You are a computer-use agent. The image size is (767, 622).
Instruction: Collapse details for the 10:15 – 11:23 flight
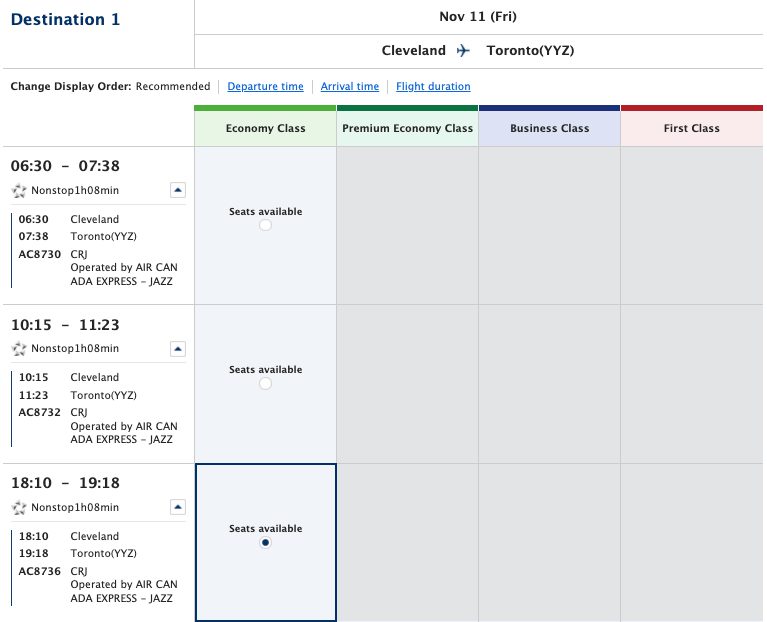point(177,349)
